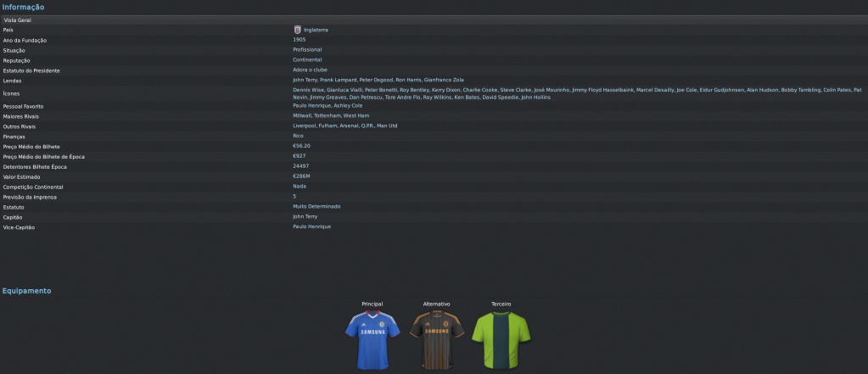Click the England flag crest icon
The width and height of the screenshot is (868, 374).
pos(297,30)
